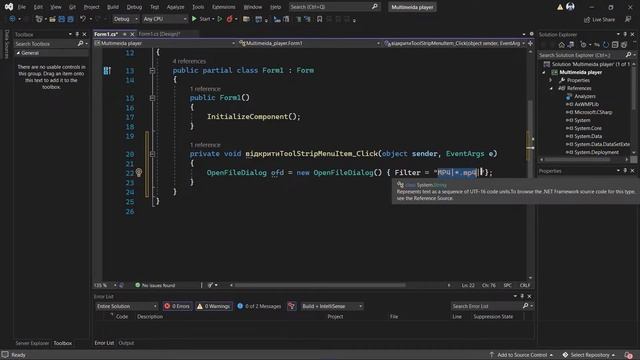
Task: Switch to the Output tab
Action: click(126, 343)
